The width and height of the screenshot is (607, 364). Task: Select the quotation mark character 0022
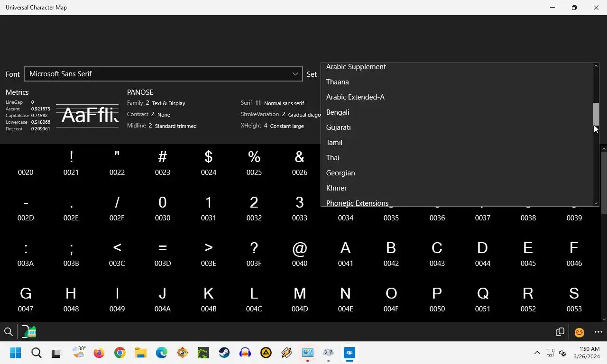(117, 163)
